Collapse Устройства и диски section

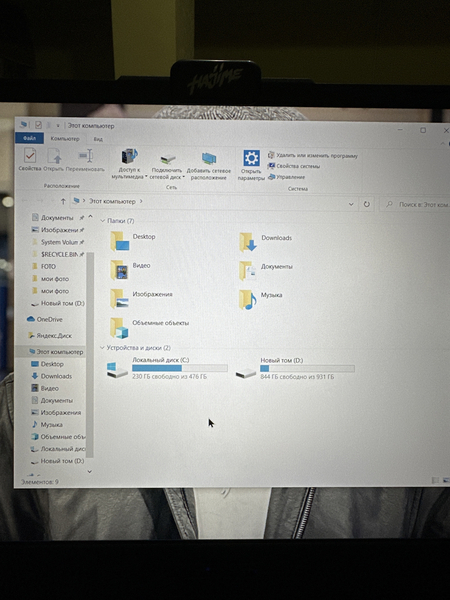pyautogui.click(x=102, y=347)
